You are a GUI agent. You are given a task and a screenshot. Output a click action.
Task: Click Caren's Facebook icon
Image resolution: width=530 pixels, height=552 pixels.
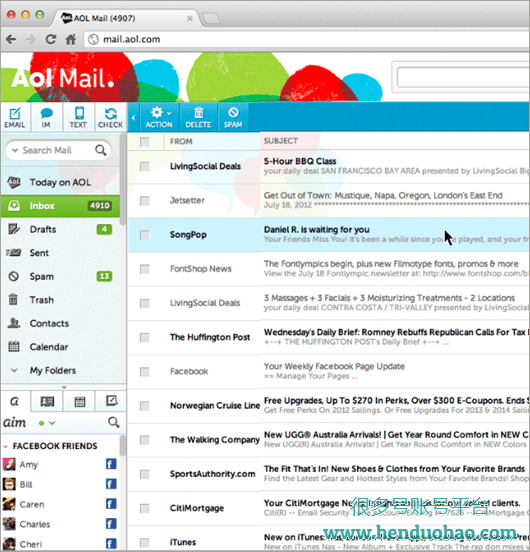point(111,504)
